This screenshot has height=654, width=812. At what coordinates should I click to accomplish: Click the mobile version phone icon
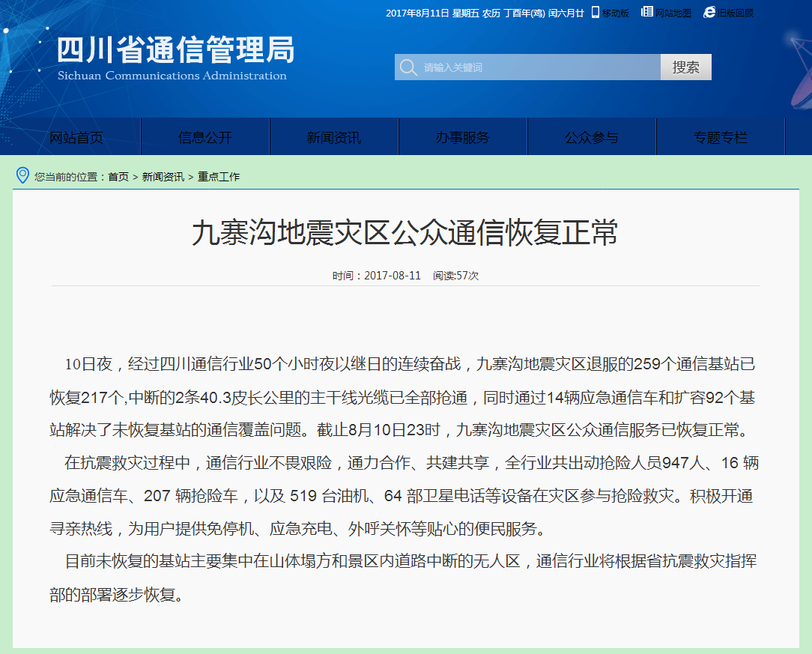coord(595,12)
